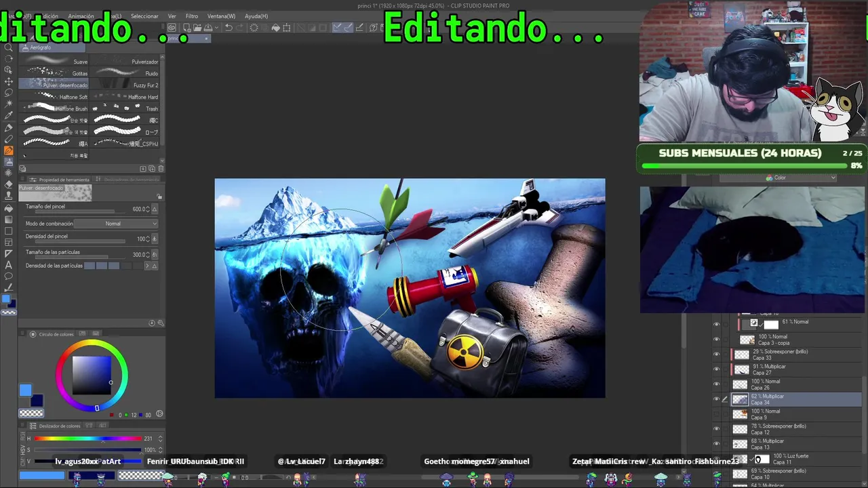The image size is (868, 488).
Task: Open the Ayuda(H) menu
Action: [x=256, y=16]
